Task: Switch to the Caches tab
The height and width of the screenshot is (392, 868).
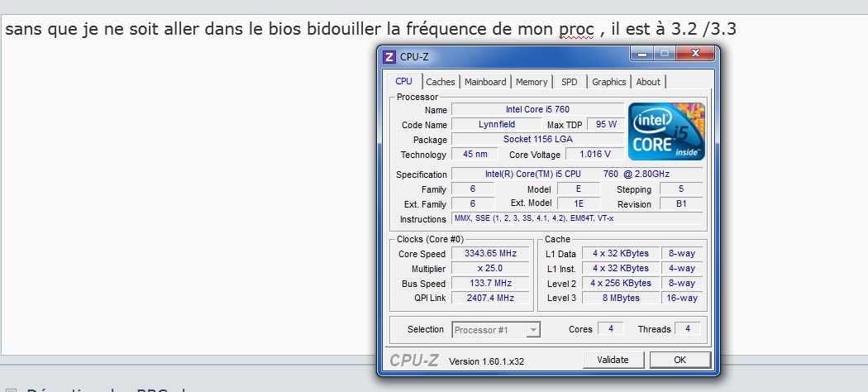Action: [x=440, y=82]
